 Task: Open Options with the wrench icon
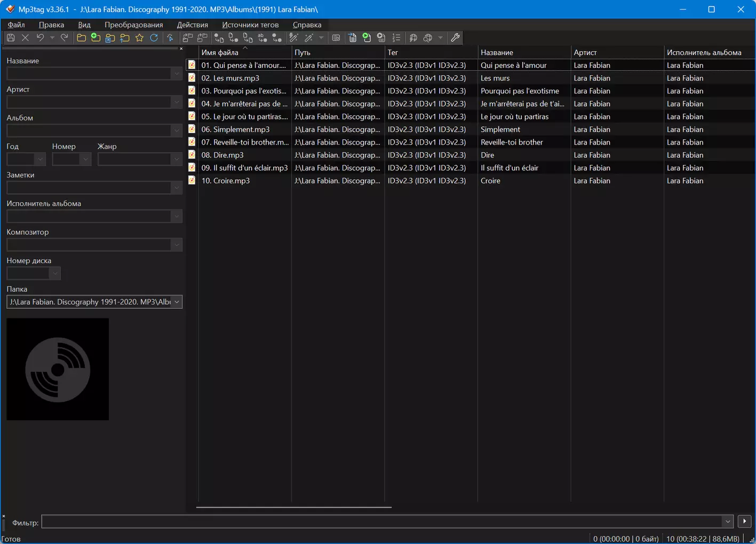coord(455,38)
